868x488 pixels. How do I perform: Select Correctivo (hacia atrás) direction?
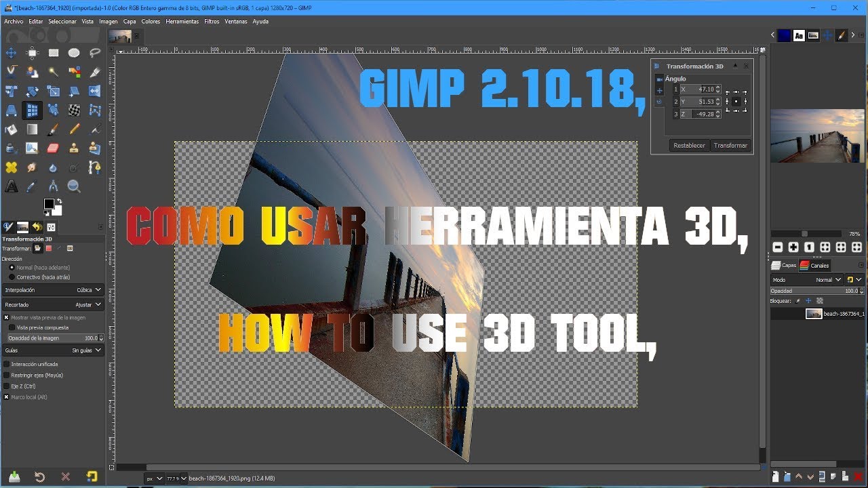coord(12,277)
